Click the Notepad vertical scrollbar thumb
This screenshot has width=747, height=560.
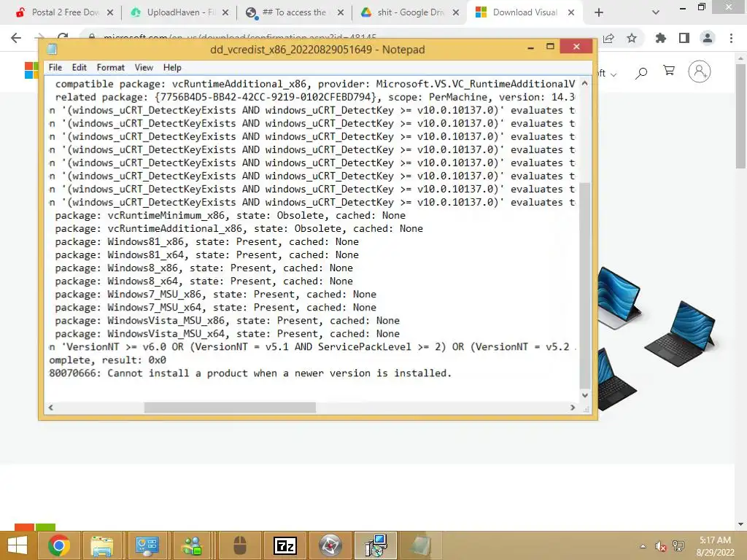(x=584, y=286)
